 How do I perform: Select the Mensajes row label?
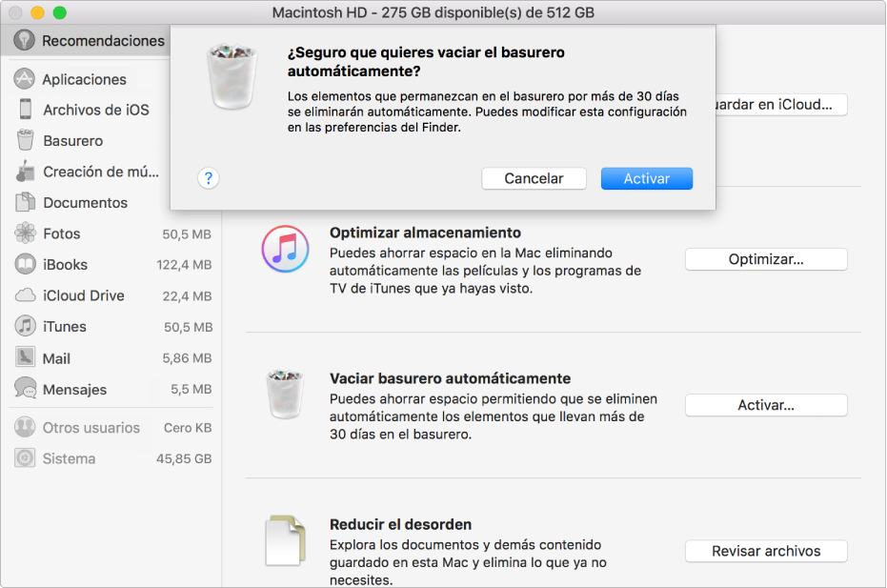click(74, 390)
